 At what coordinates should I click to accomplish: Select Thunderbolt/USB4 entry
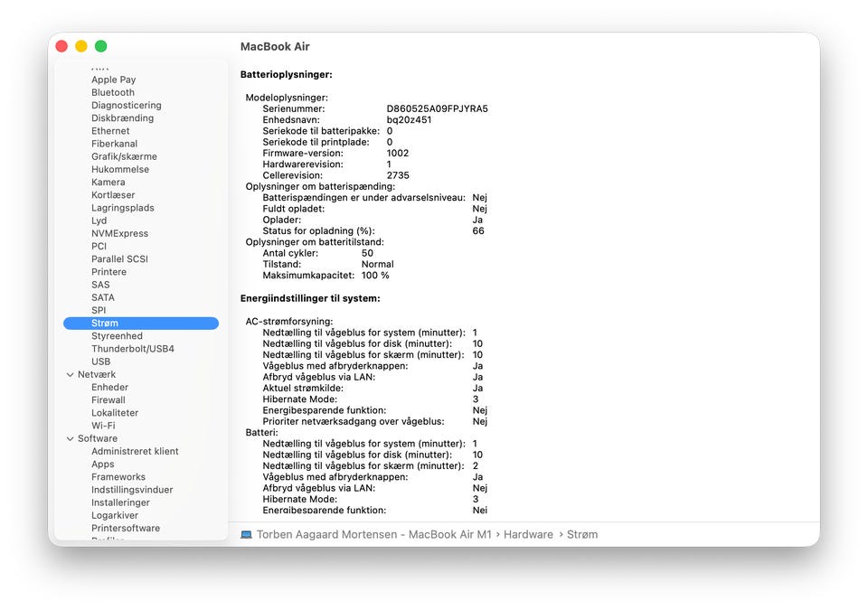coord(133,349)
